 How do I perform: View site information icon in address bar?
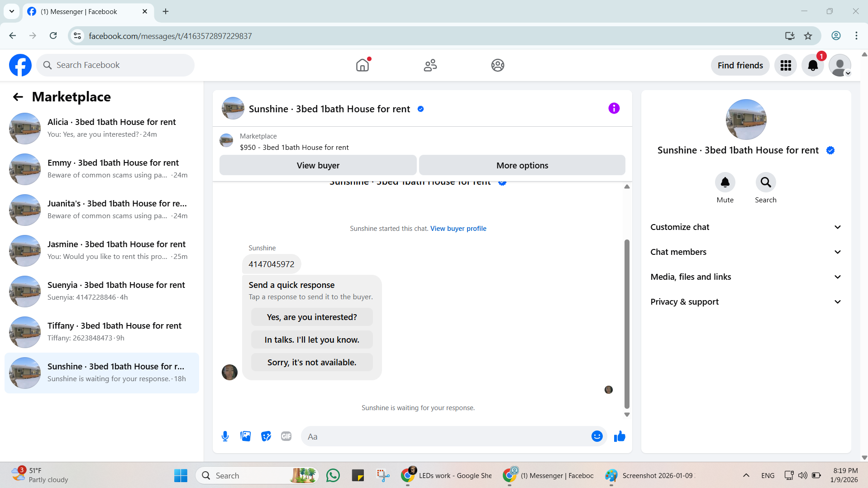pyautogui.click(x=77, y=36)
